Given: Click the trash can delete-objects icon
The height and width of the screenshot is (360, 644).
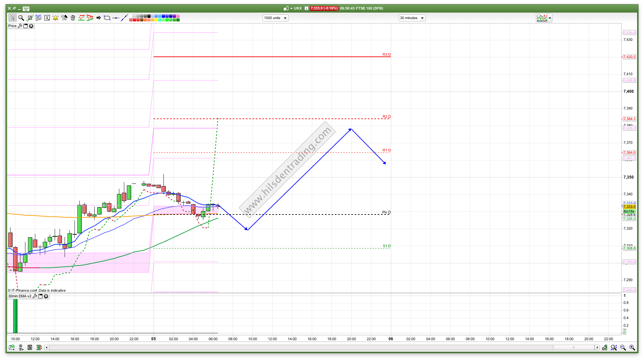Looking at the screenshot, I should (73, 18).
